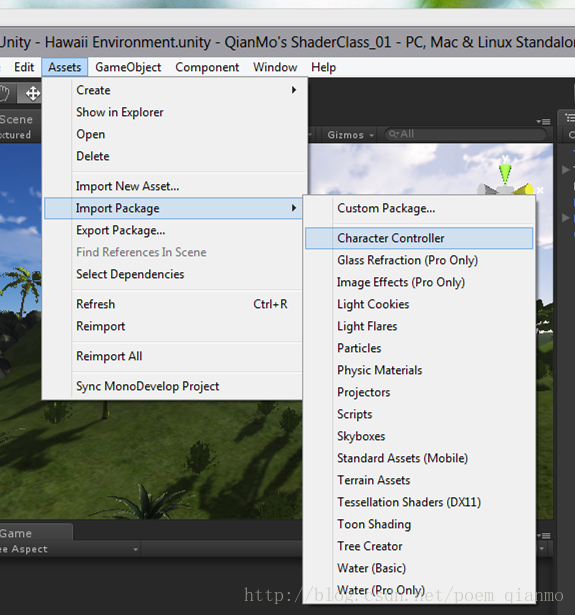Import the Light Flares package
Viewport: 575px width, 615px height.
419,326
